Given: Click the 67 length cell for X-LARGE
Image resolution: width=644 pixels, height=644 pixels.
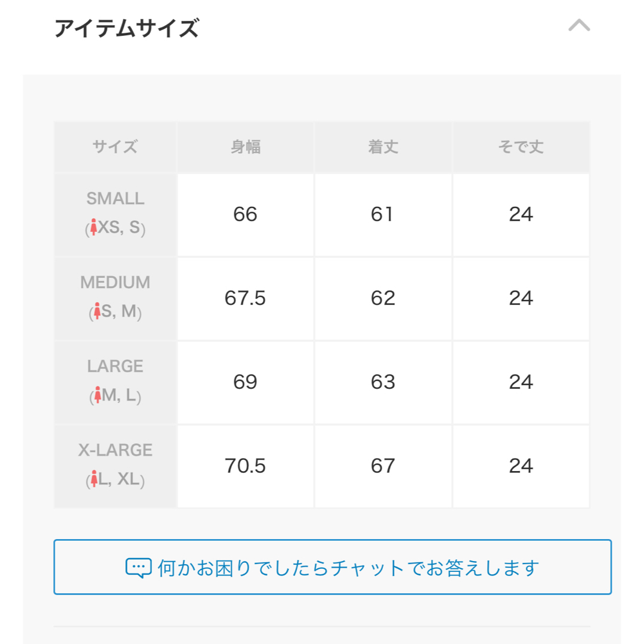Looking at the screenshot, I should (383, 466).
